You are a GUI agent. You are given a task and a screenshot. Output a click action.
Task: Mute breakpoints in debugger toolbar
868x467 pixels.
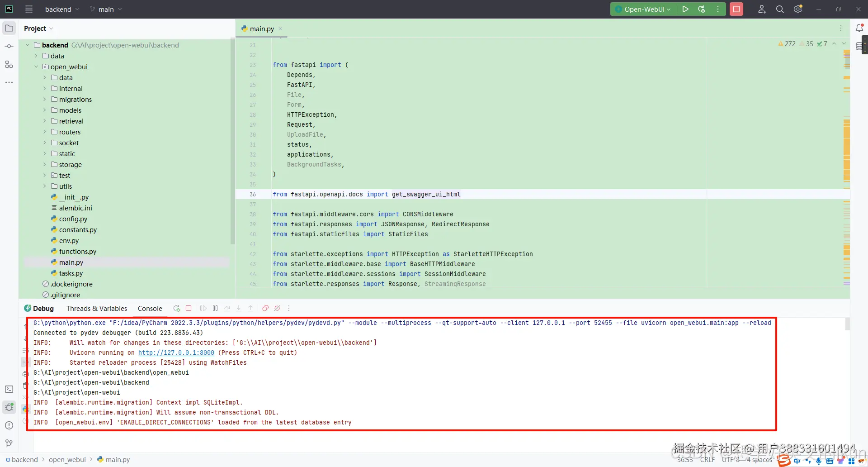tap(277, 308)
